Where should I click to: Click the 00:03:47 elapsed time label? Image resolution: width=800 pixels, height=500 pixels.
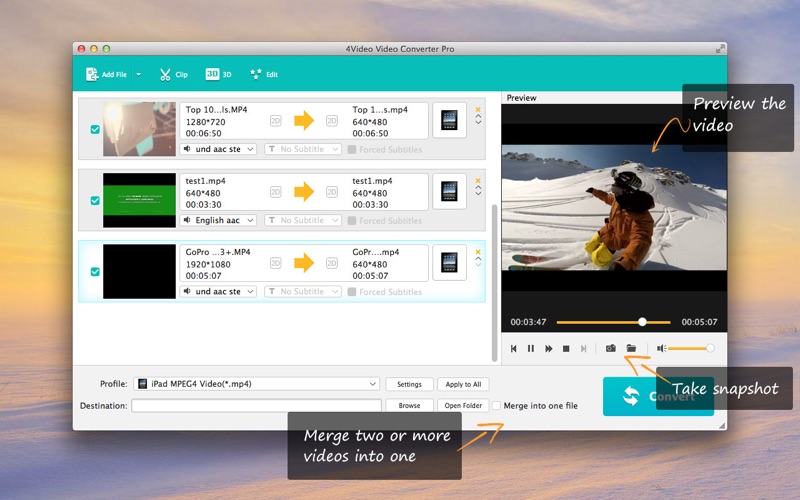(528, 322)
